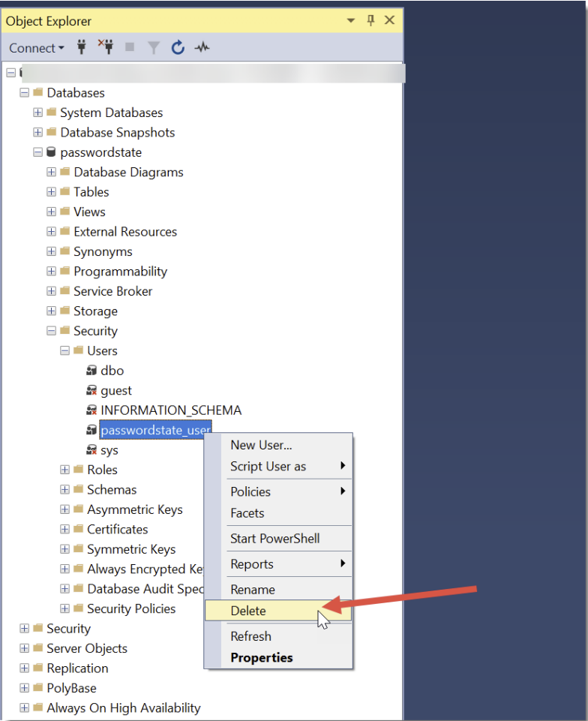Select the dbo user label
This screenshot has height=721, width=588.
pyautogui.click(x=112, y=371)
